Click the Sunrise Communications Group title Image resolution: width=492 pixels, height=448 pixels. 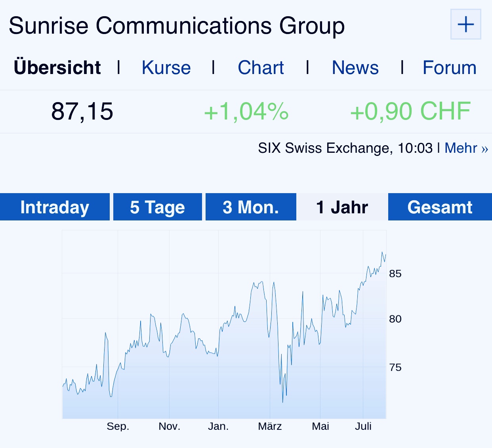(x=177, y=26)
